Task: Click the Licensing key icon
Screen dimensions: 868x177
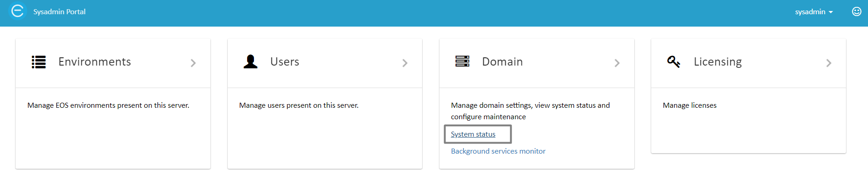Action: (x=674, y=61)
